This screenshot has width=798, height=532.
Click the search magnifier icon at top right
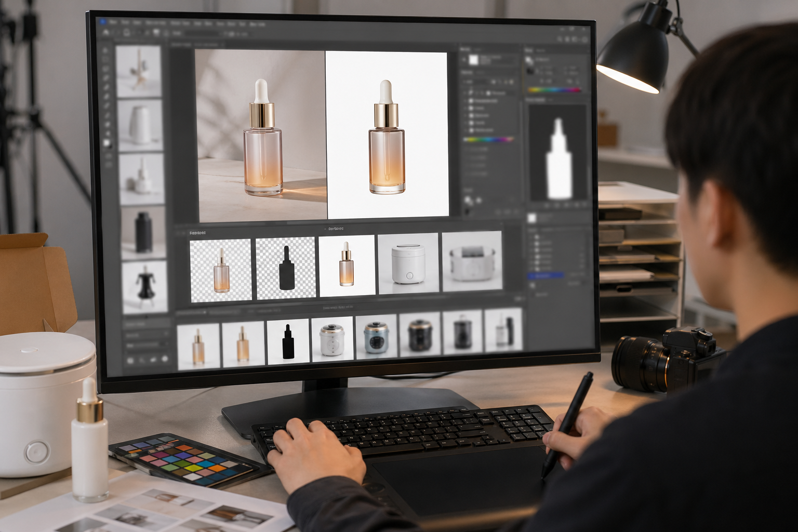[x=560, y=39]
